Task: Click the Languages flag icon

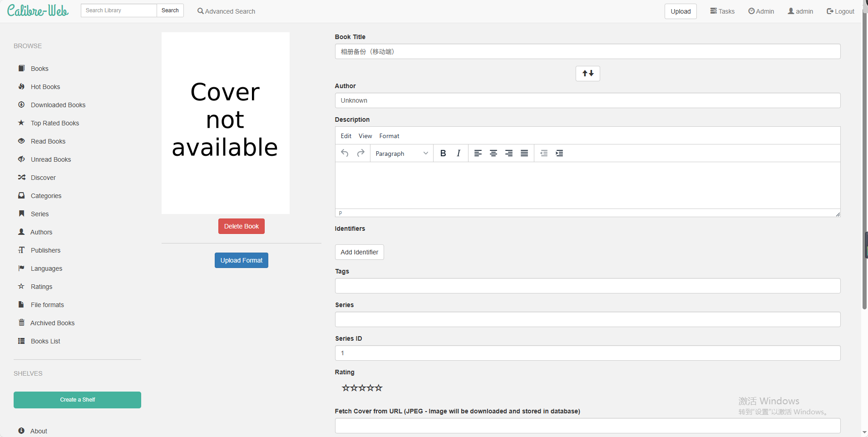Action: click(x=21, y=268)
